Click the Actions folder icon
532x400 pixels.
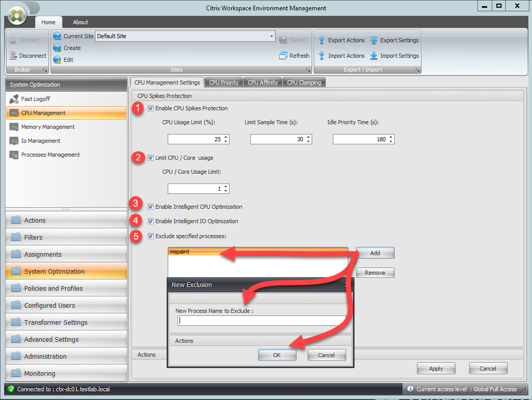[16, 220]
